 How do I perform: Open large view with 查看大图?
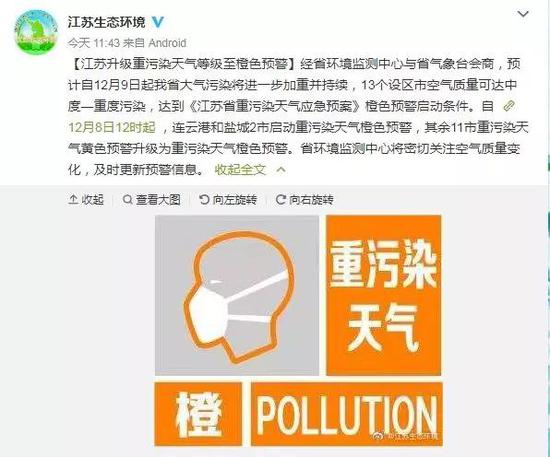click(x=152, y=200)
